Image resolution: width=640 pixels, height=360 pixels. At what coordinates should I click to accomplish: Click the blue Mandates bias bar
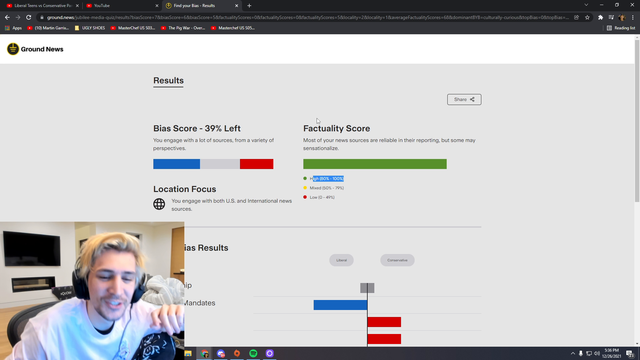(340, 304)
